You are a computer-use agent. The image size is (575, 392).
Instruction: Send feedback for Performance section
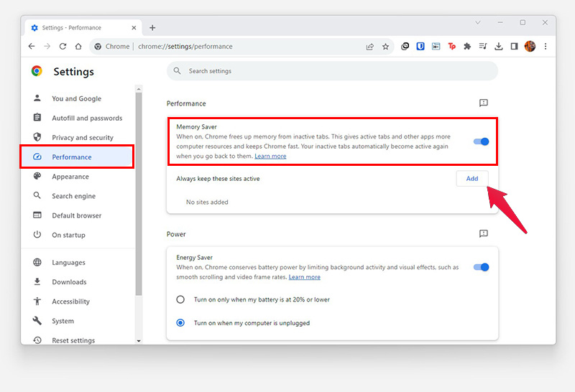coord(483,103)
